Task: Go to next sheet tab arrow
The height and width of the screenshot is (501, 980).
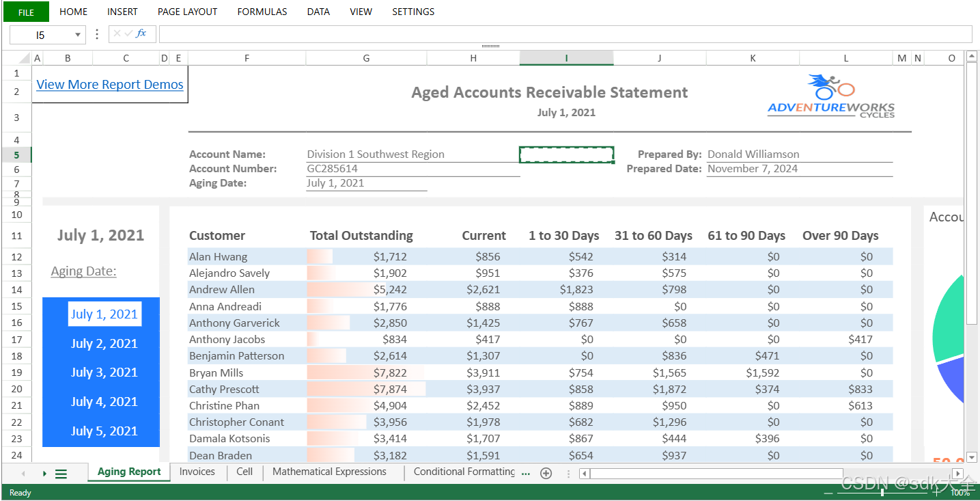Action: coord(44,474)
